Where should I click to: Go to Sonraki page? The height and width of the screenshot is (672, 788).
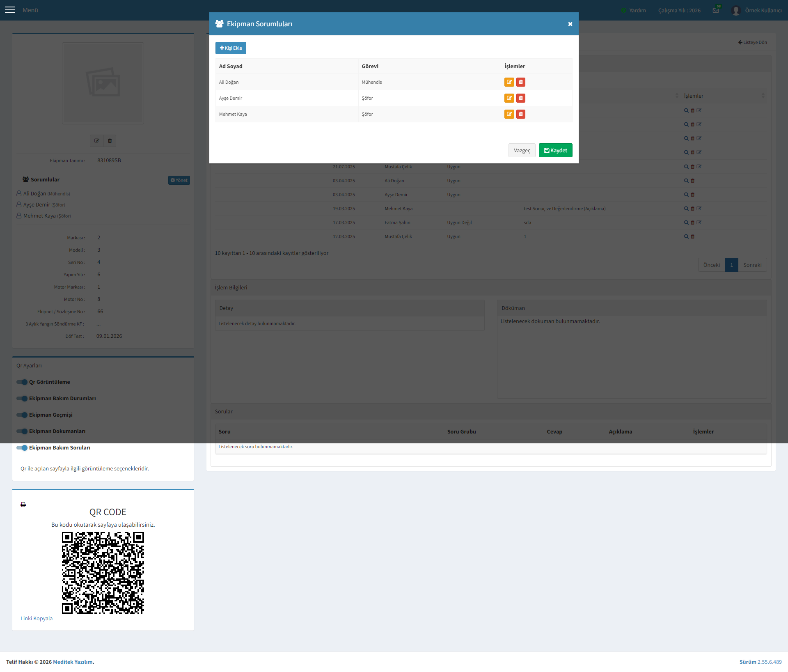pos(752,265)
